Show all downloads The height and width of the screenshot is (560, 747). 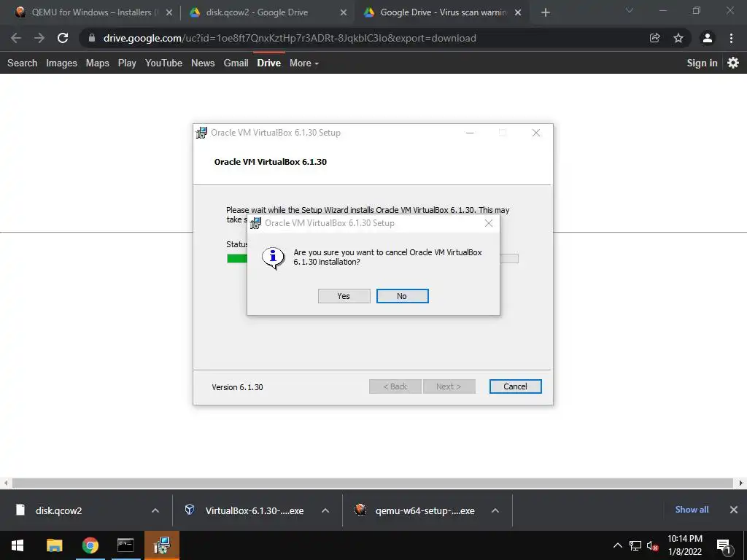pos(692,510)
